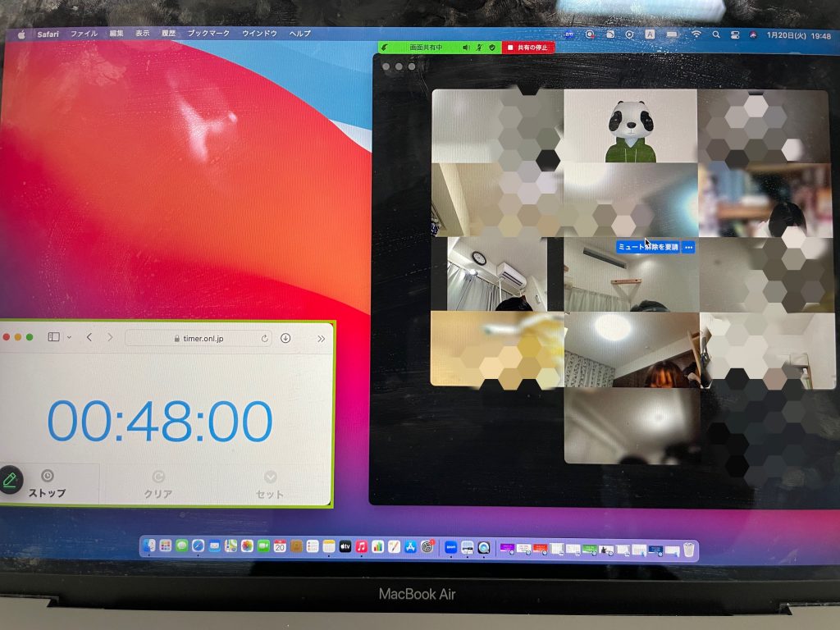Viewport: 840px width, 630px height.
Task: Reload the timer.onl.jp page
Action: (264, 338)
